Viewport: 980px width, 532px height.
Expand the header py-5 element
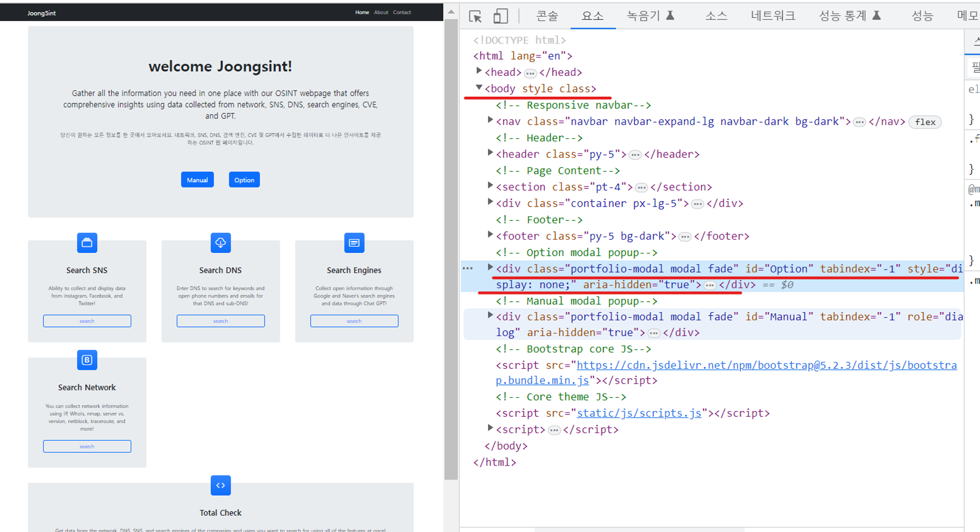(490, 153)
